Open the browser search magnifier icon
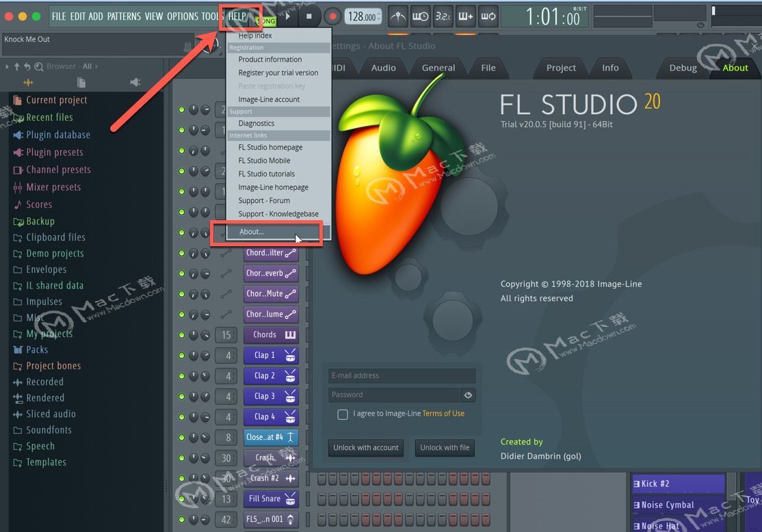 [39, 66]
